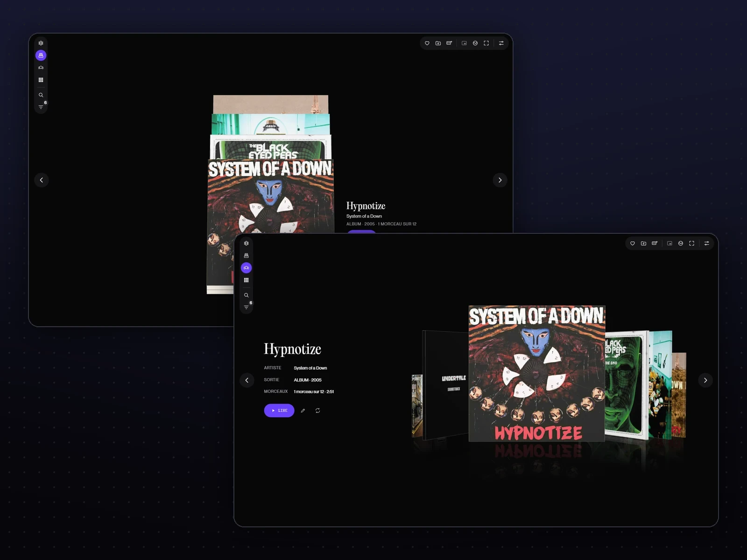This screenshot has width=747, height=560.
Task: Click top waveform icon in back window sidebar
Action: (41, 43)
